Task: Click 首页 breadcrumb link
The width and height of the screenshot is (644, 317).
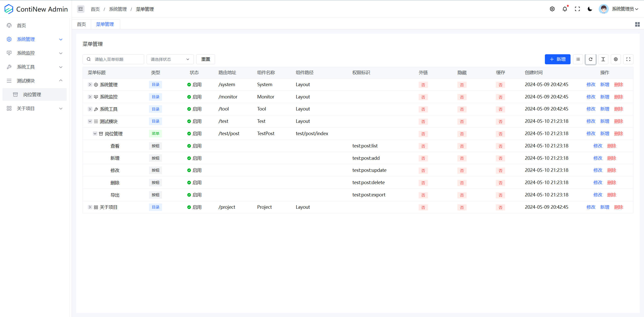Action: (x=95, y=9)
